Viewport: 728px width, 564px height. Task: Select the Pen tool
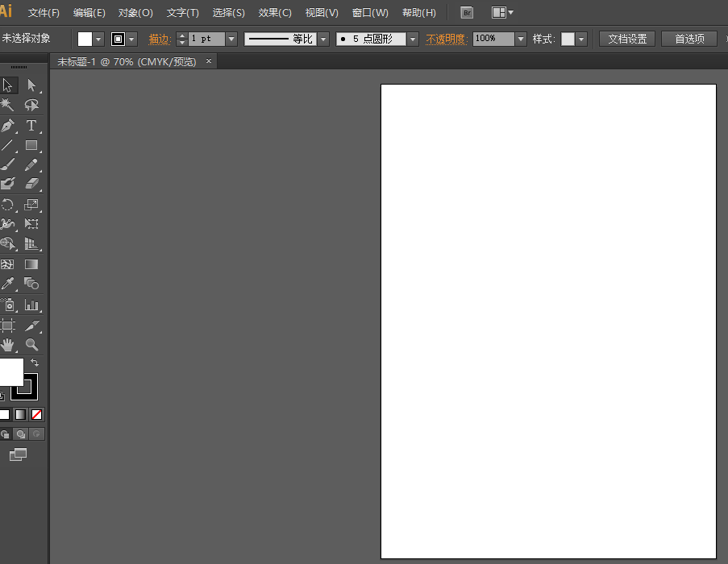[x=7, y=125]
